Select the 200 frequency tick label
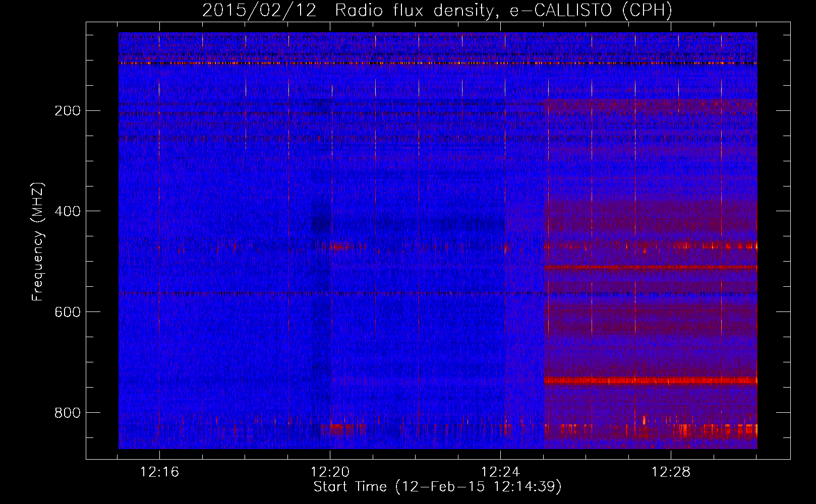 tap(68, 111)
